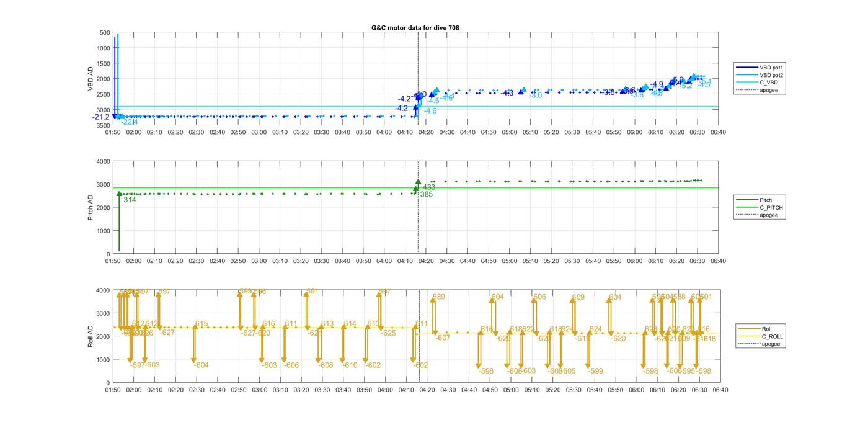This screenshot has width=868, height=430.
Task: Click the "614" roll data label
Action: point(350,324)
